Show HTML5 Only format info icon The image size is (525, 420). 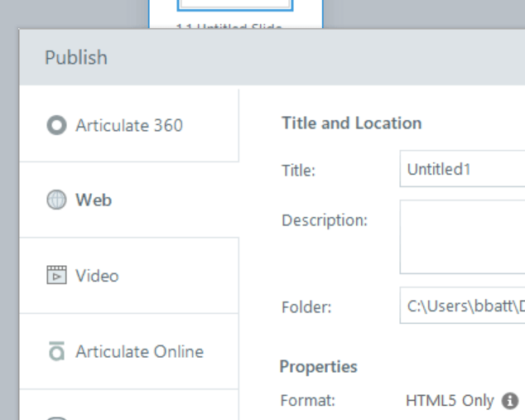510,401
